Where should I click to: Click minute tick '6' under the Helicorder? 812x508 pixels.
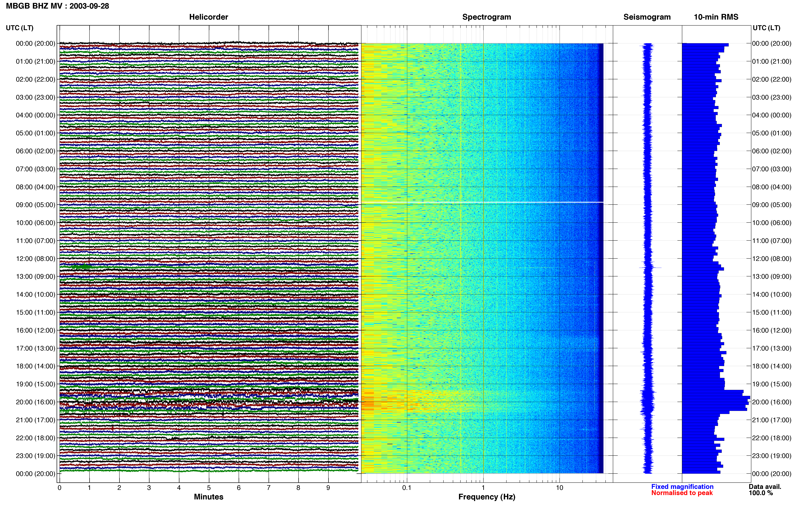[x=239, y=487]
